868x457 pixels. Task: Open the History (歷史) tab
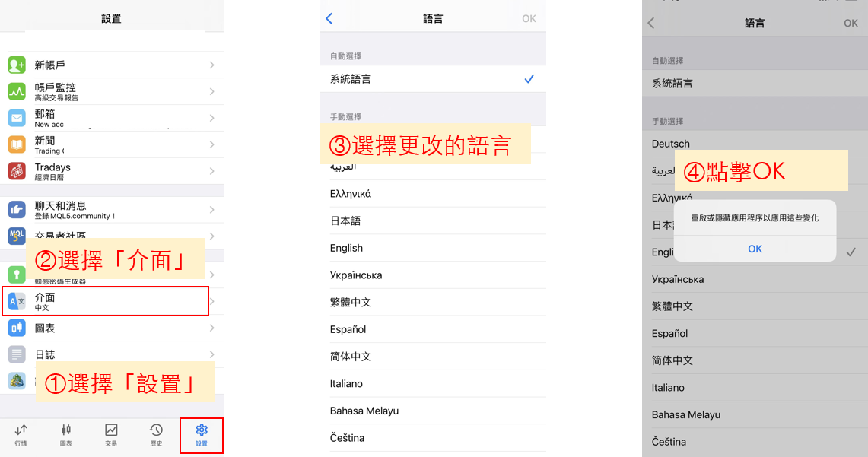tap(156, 436)
